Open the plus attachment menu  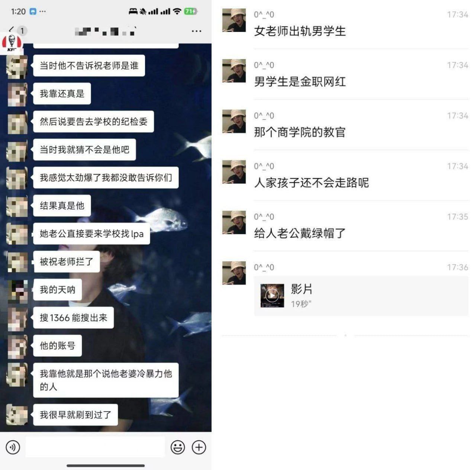(x=199, y=447)
